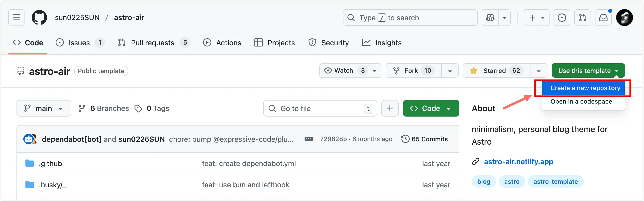644x201 pixels.
Task: Switch to the Issues tab
Action: click(x=80, y=42)
